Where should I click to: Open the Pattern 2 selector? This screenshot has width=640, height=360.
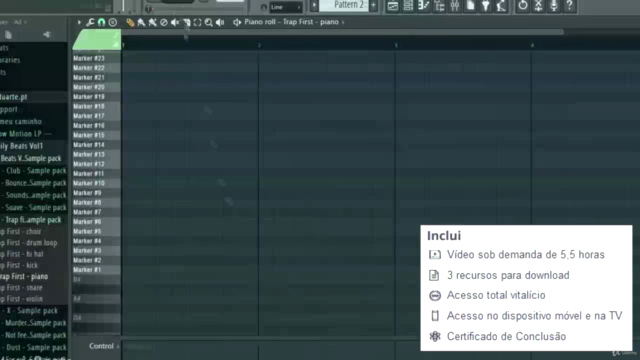[344, 5]
